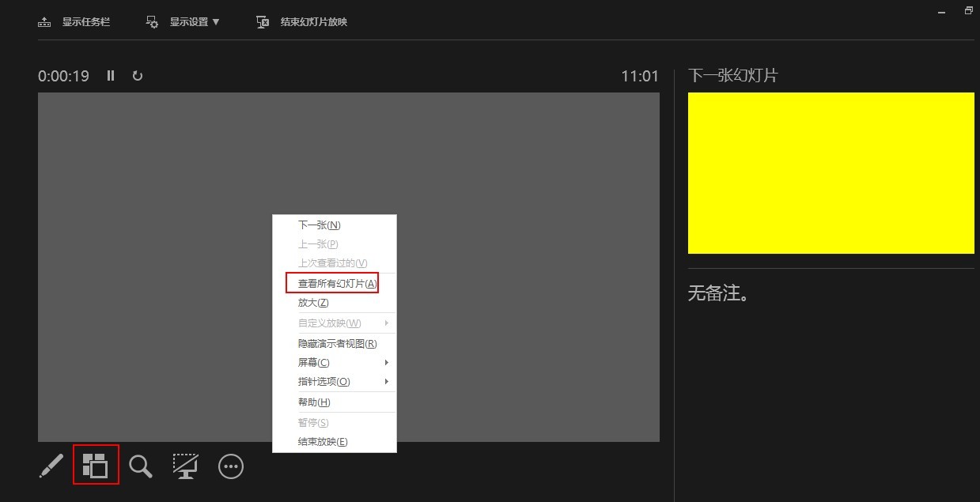980x502 pixels.
Task: Open the see all slides grid icon
Action: pyautogui.click(x=96, y=466)
